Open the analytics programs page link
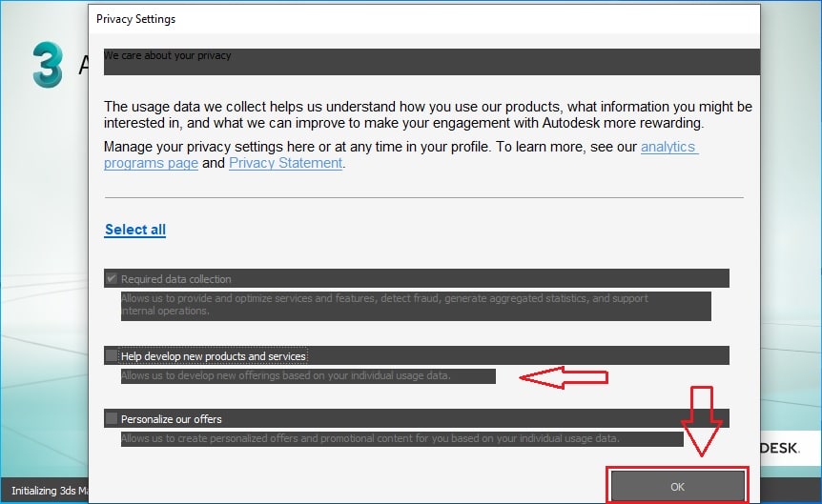822x504 pixels. 401,154
